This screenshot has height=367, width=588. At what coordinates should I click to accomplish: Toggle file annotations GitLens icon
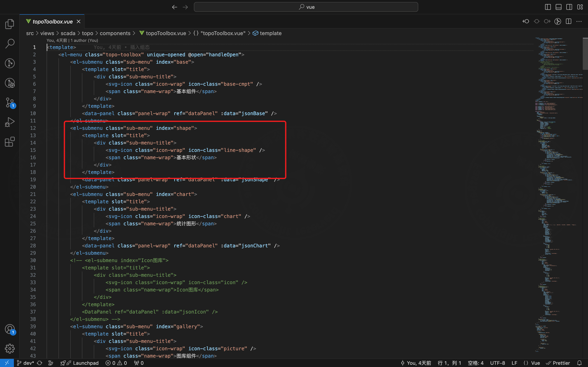(x=558, y=21)
